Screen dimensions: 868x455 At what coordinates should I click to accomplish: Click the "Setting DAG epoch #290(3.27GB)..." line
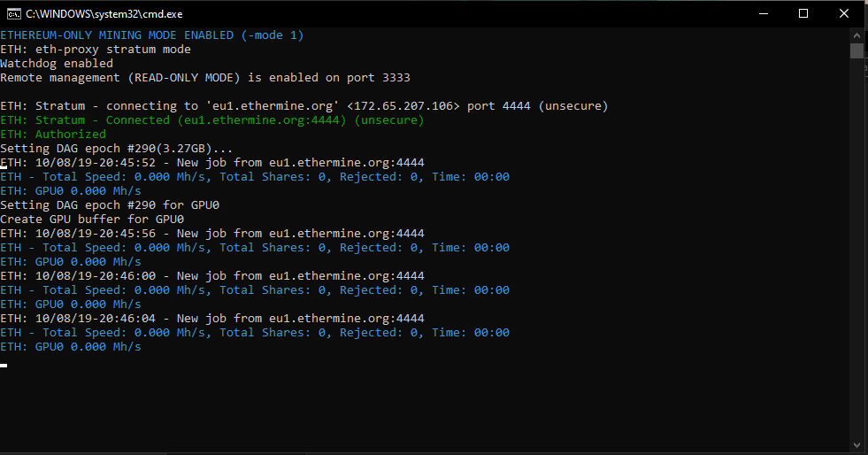(117, 149)
